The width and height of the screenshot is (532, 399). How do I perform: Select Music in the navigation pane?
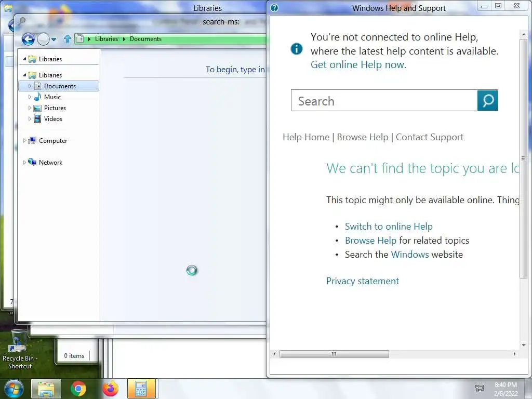(52, 97)
